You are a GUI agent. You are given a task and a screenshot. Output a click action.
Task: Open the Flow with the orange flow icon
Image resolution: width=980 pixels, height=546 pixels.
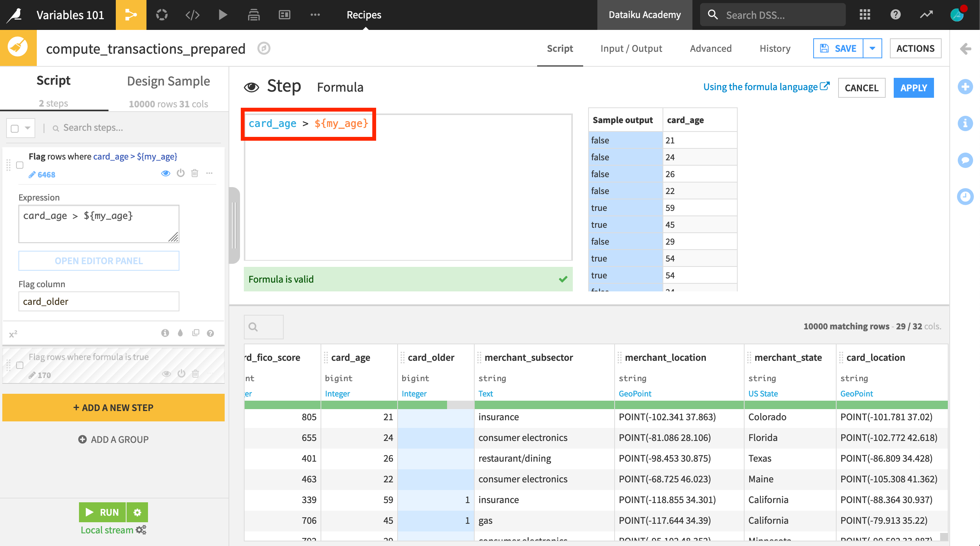pyautogui.click(x=131, y=15)
